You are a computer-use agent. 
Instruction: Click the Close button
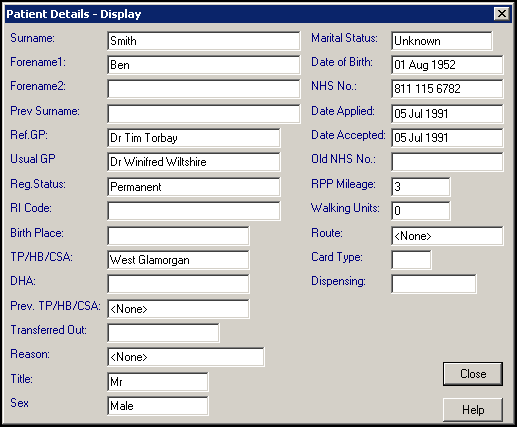(473, 374)
